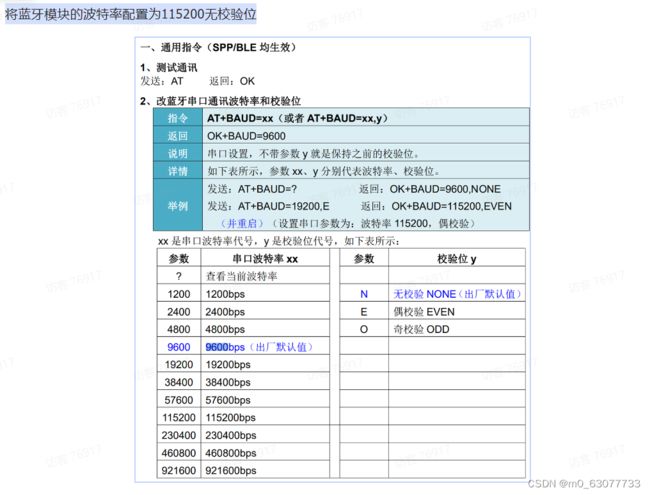Click the blue 'N' parity parameter
The width and height of the screenshot is (650, 495).
tap(364, 294)
